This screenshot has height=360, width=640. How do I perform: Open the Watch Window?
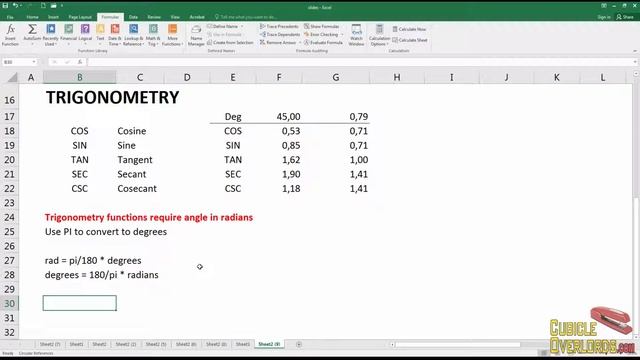coord(356,35)
